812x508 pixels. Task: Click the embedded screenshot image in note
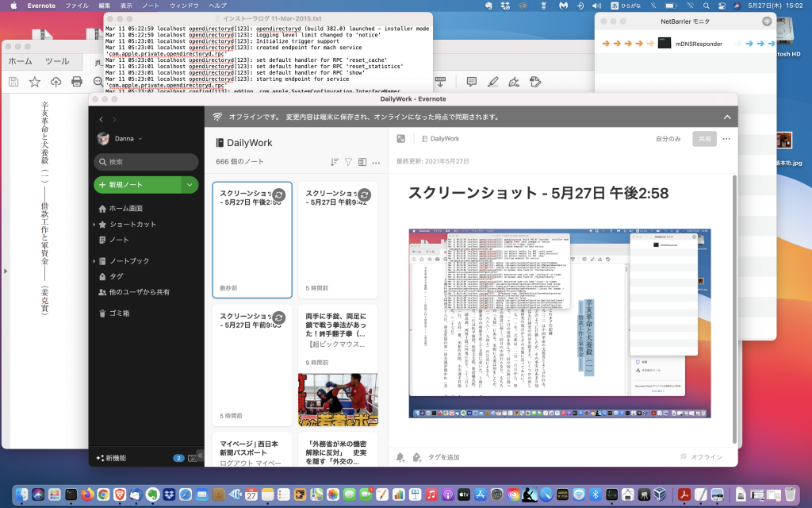(560, 323)
